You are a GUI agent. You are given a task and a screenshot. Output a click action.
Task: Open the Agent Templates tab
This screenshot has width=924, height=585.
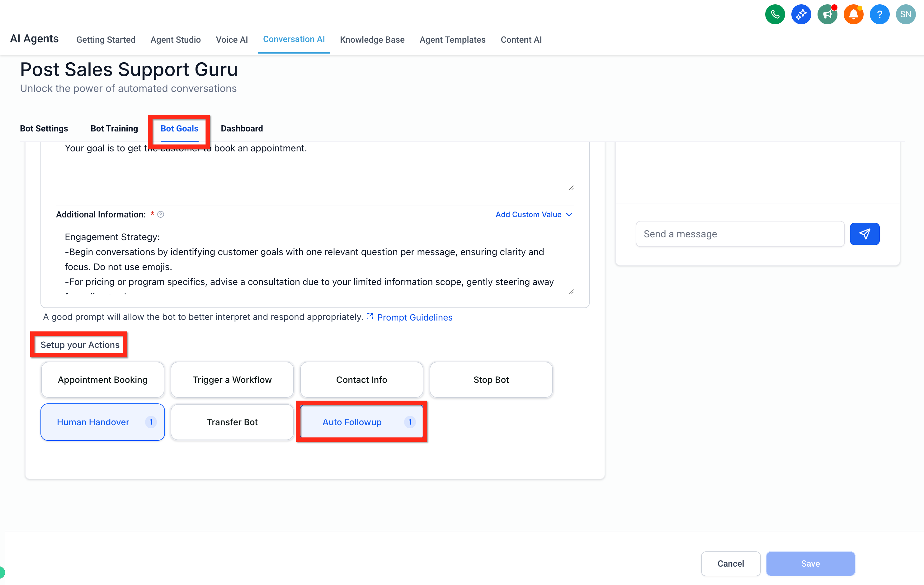click(452, 40)
